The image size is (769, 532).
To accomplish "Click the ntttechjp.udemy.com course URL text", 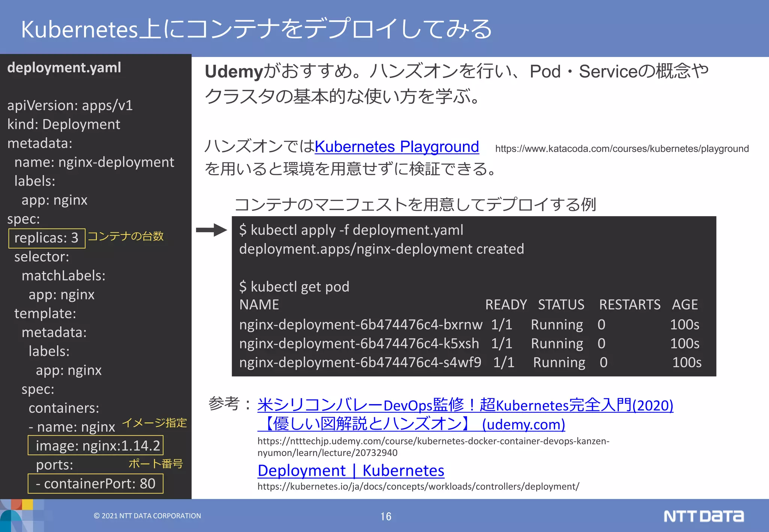I will pyautogui.click(x=433, y=447).
